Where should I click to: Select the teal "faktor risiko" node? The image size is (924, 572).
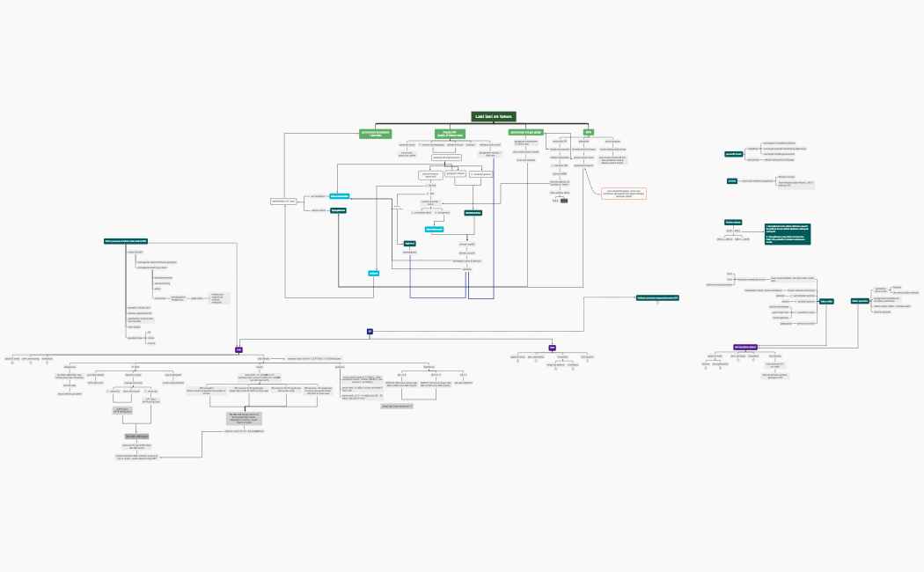[826, 301]
